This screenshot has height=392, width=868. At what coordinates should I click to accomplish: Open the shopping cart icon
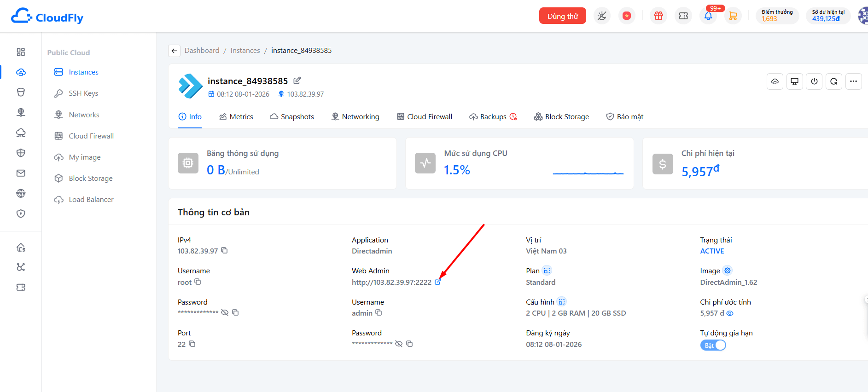pyautogui.click(x=733, y=16)
